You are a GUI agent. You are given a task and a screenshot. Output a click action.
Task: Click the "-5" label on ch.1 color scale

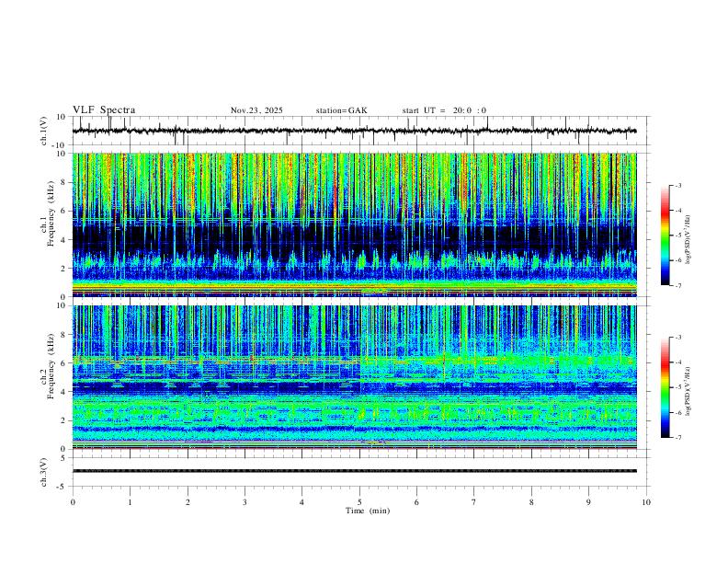(678, 236)
